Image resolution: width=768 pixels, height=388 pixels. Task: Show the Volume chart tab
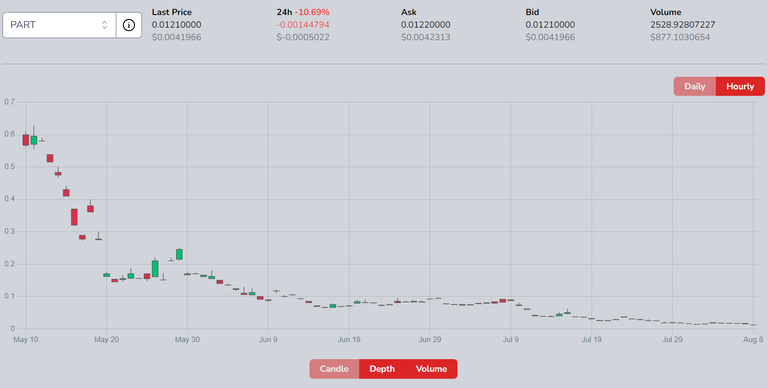432,369
